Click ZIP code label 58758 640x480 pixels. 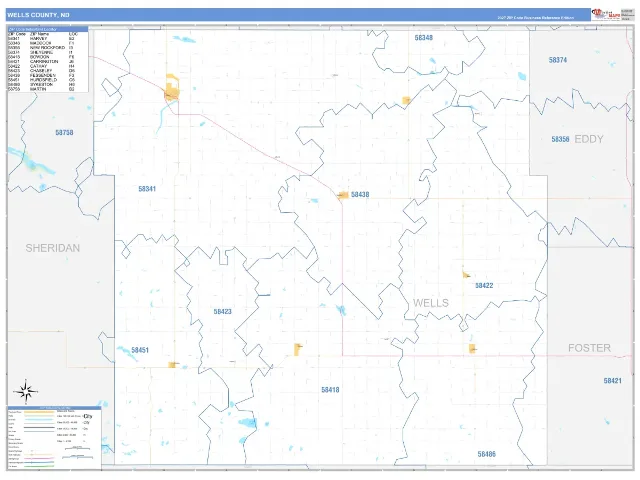pos(64,133)
